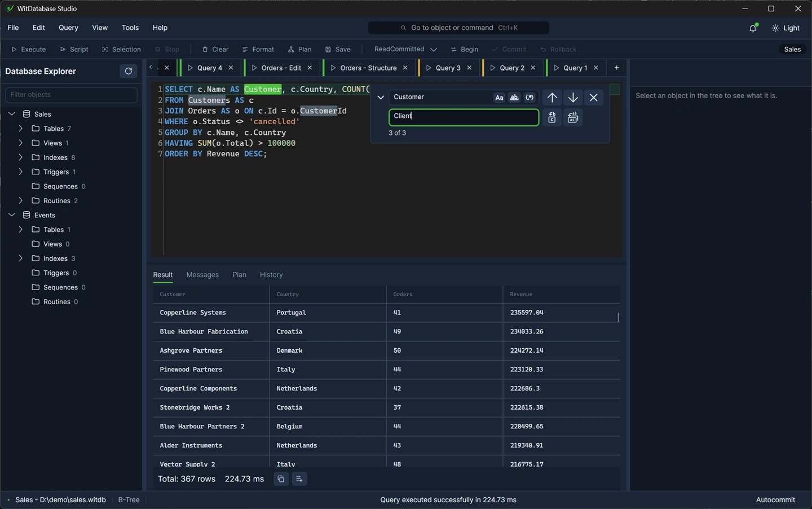Click the Clear trash icon
Screen dimensions: 812x509
click(205, 50)
